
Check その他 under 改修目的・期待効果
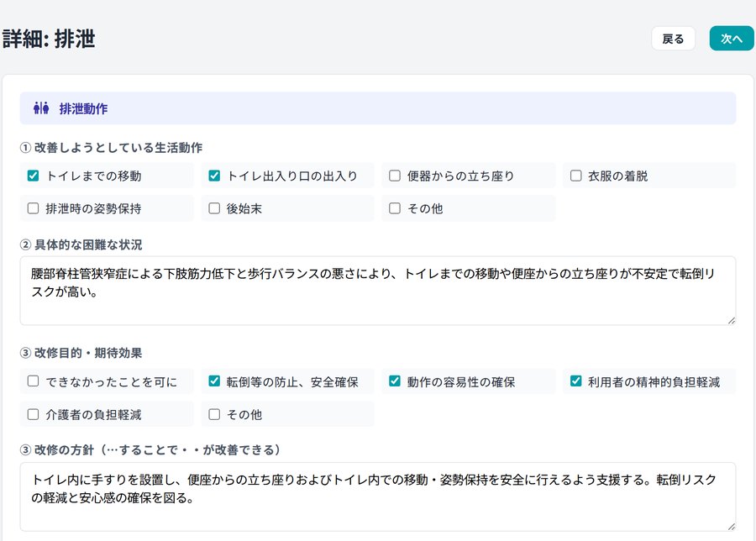coord(214,414)
